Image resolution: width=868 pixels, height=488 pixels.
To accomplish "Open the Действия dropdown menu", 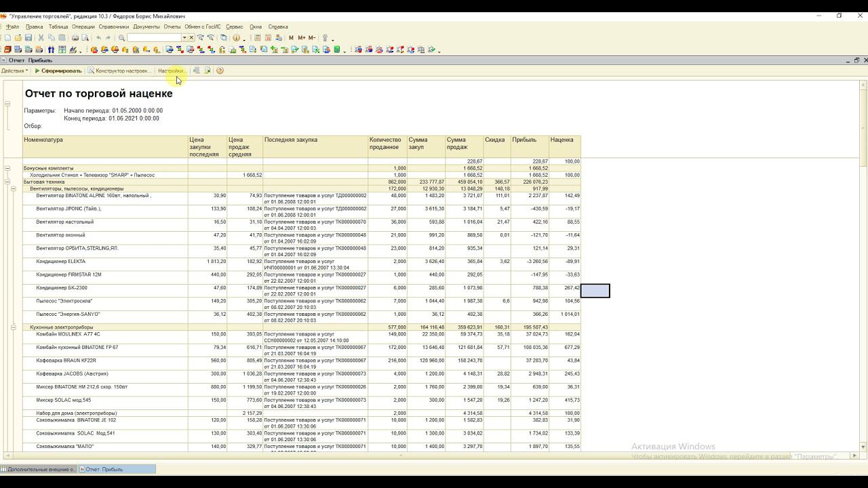I will [14, 70].
